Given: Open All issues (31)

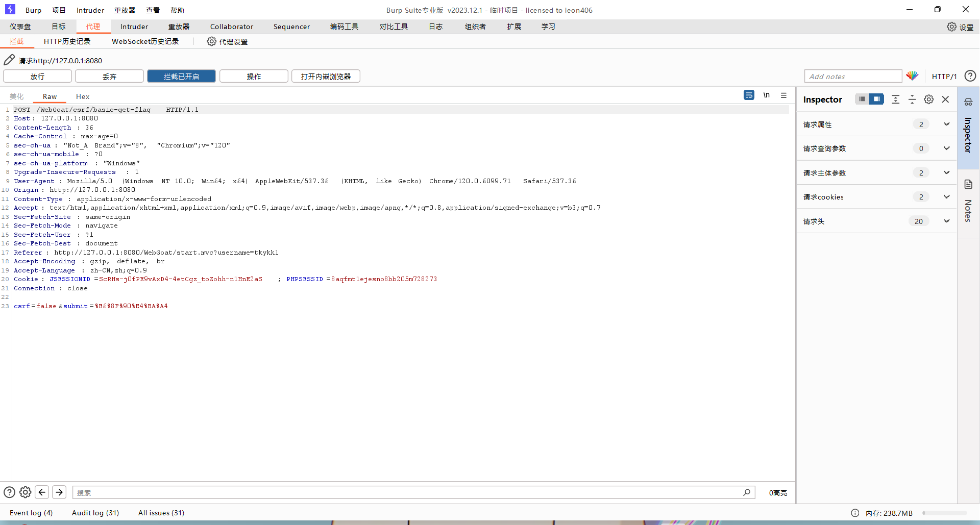Looking at the screenshot, I should 161,513.
